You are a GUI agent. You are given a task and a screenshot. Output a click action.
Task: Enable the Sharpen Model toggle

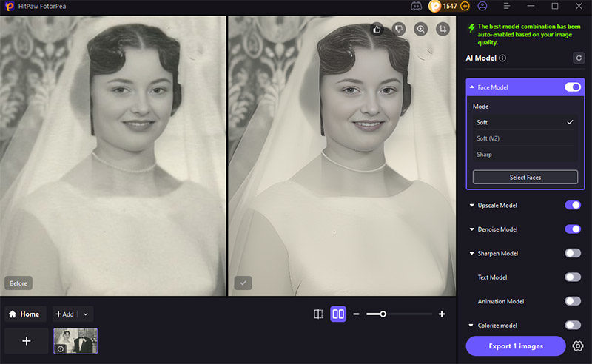click(x=573, y=253)
